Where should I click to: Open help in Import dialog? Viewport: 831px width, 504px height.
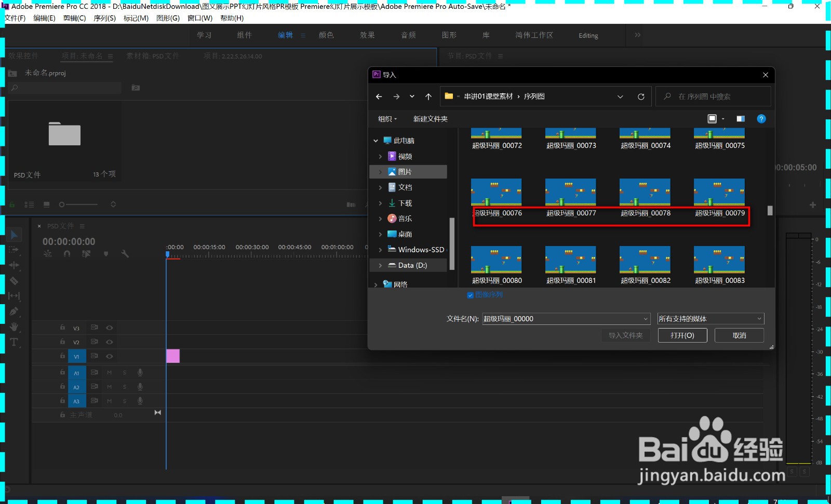pos(761,119)
